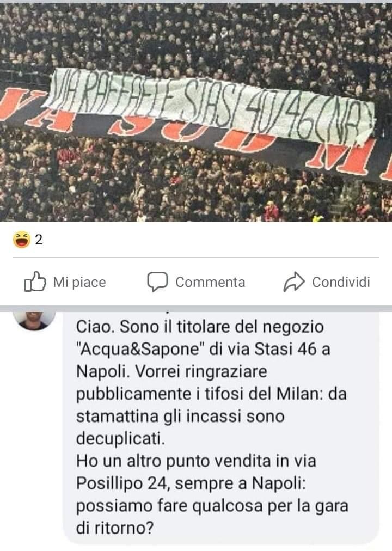Screen dimensions: 392x551
Task: Select the "Condividi" label
Action: (341, 282)
